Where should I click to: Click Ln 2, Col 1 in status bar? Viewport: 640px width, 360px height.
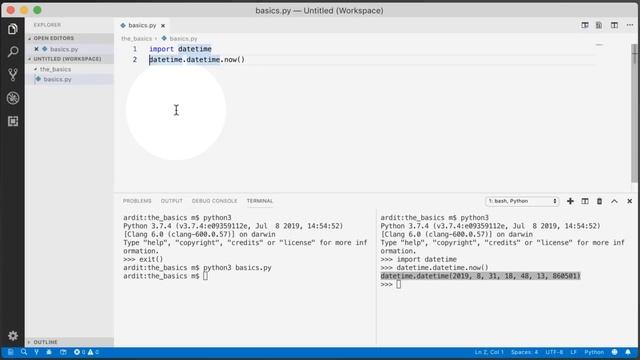[x=489, y=352]
